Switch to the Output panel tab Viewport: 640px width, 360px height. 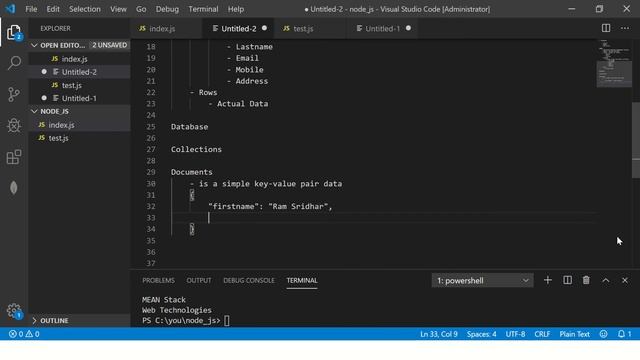(x=199, y=280)
